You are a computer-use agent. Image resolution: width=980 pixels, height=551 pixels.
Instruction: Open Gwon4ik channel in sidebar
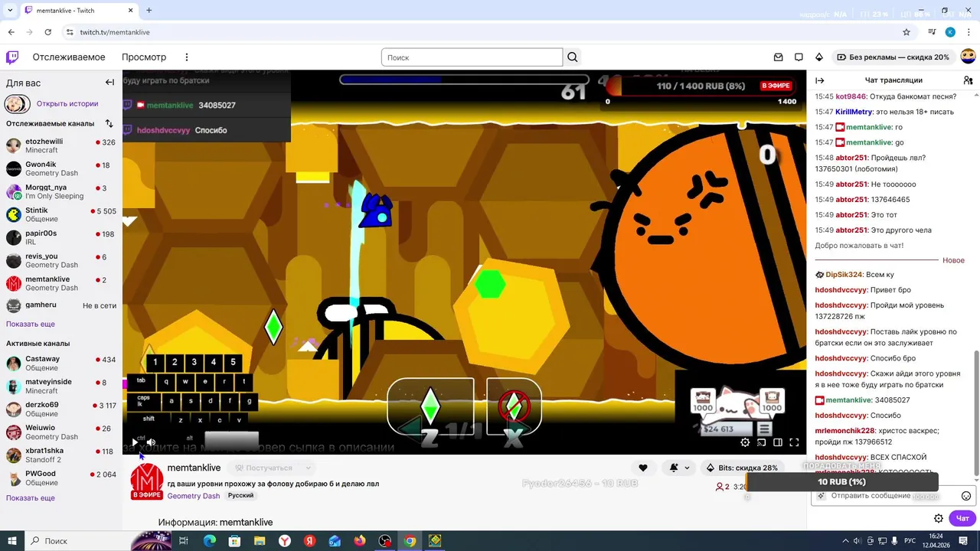[61, 168]
